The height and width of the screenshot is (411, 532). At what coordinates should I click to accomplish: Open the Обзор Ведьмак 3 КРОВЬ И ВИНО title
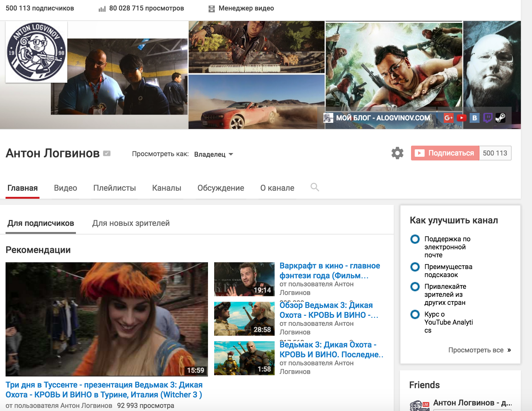click(329, 310)
